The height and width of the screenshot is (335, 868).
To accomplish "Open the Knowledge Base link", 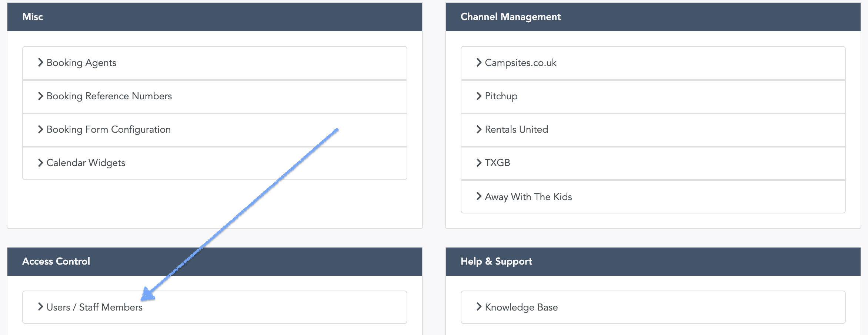I will [653, 307].
